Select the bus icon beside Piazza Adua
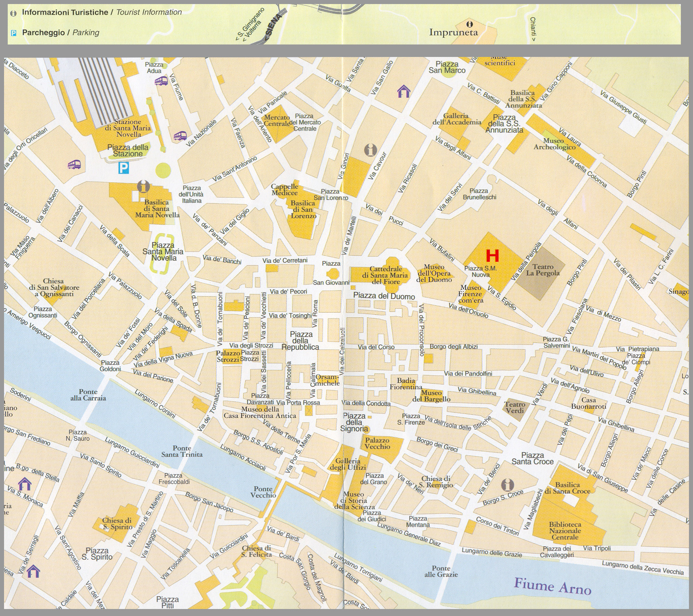 pos(161,81)
